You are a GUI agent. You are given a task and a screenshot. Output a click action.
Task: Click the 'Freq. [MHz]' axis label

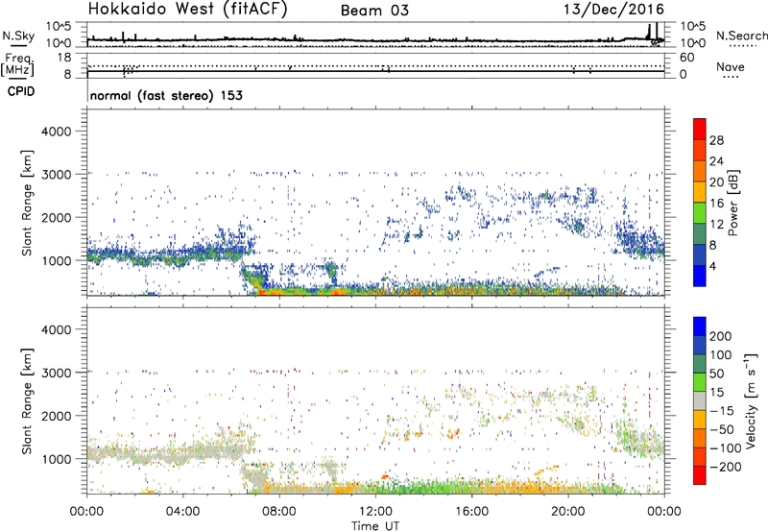point(17,65)
